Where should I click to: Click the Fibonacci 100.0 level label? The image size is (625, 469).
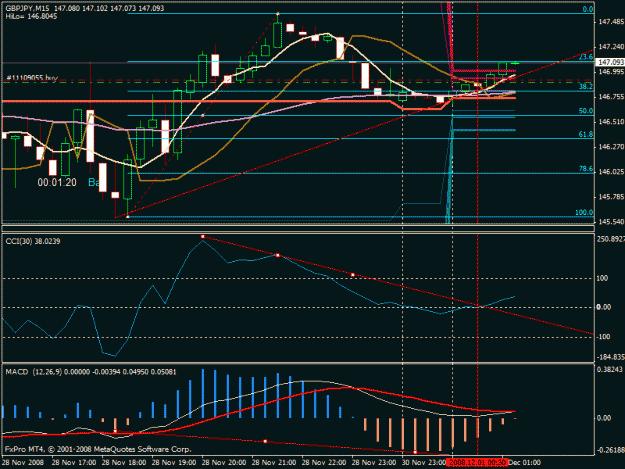click(x=584, y=212)
